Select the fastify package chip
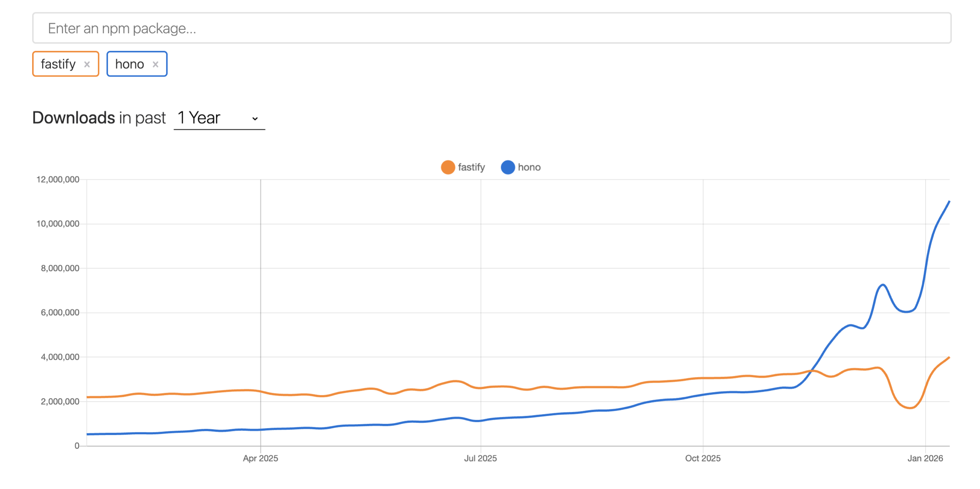 [x=58, y=64]
